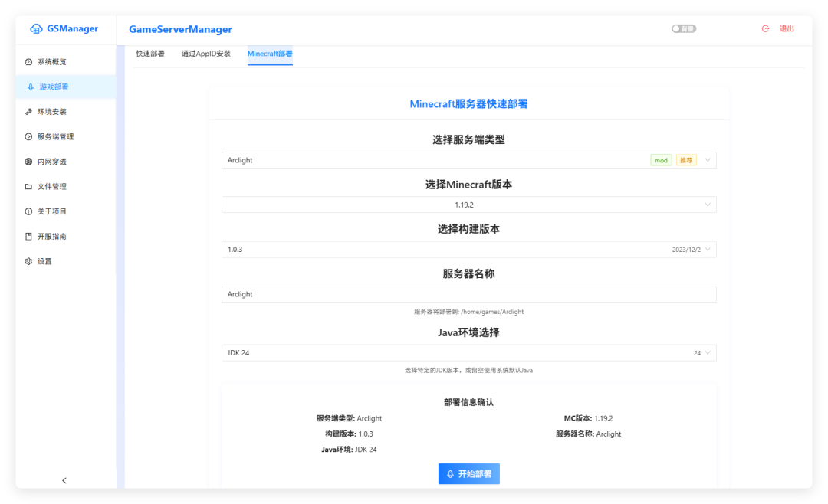This screenshot has height=504, width=828.
Task: Click the 环境安装 wrench icon
Action: coord(28,111)
